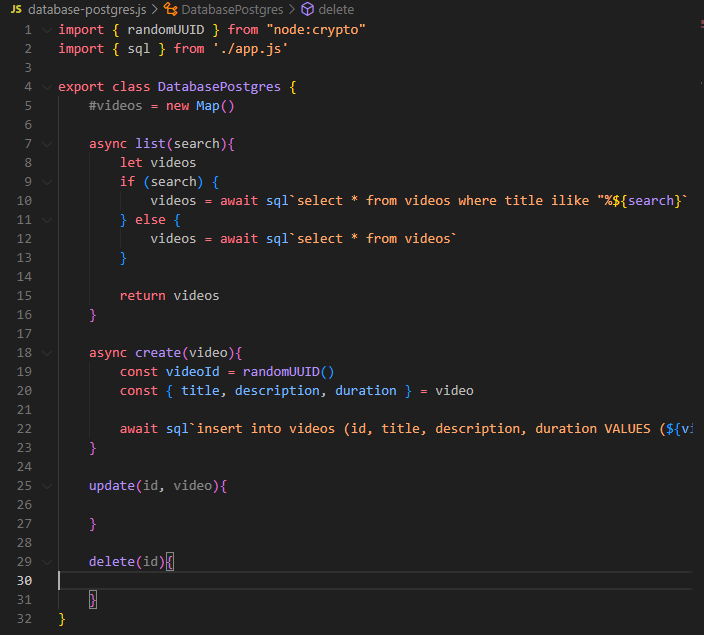Image resolution: width=704 pixels, height=635 pixels.
Task: Click the delete method name on line 29
Action: click(x=112, y=562)
